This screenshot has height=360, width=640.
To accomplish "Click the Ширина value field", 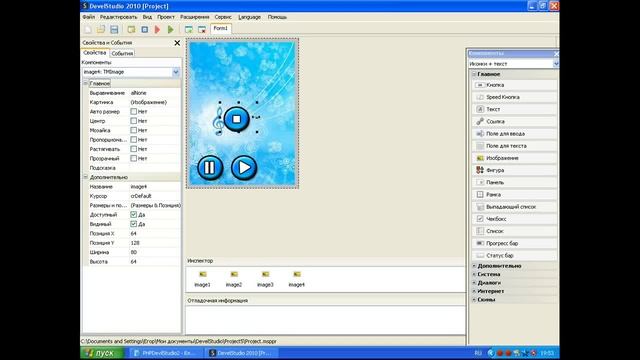I will [x=155, y=252].
